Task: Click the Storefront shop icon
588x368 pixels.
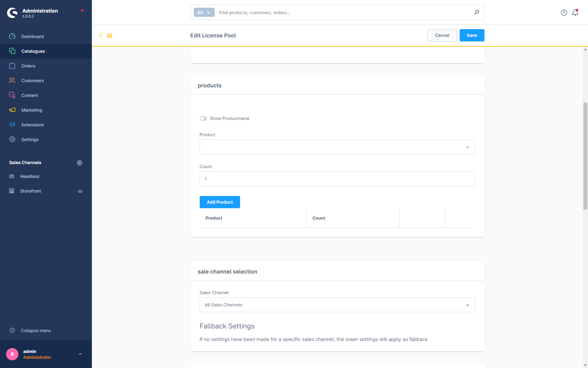Action: [x=12, y=191]
